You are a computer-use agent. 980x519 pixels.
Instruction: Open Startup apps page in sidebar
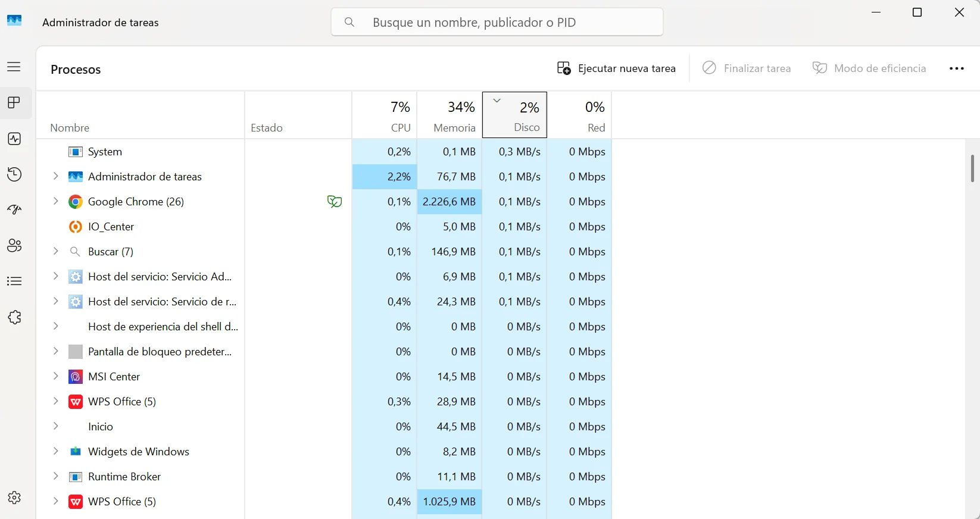coord(14,210)
